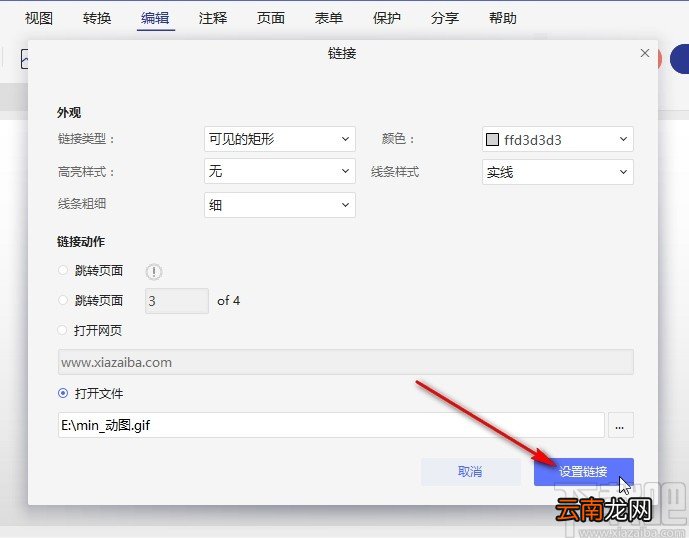Switch to the 页面 tab
689x538 pixels.
tap(271, 18)
